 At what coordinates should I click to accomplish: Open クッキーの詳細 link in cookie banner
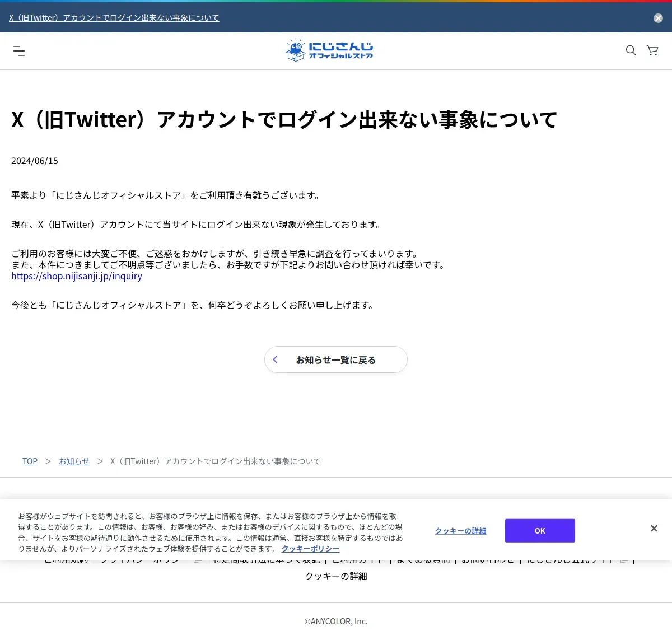click(x=461, y=531)
